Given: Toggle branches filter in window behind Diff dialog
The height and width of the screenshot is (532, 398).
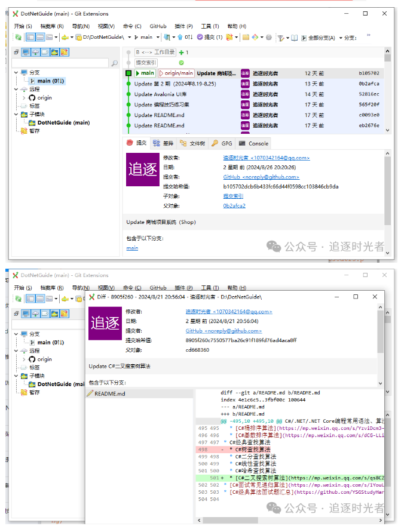Looking at the screenshot, I should 26,314.
